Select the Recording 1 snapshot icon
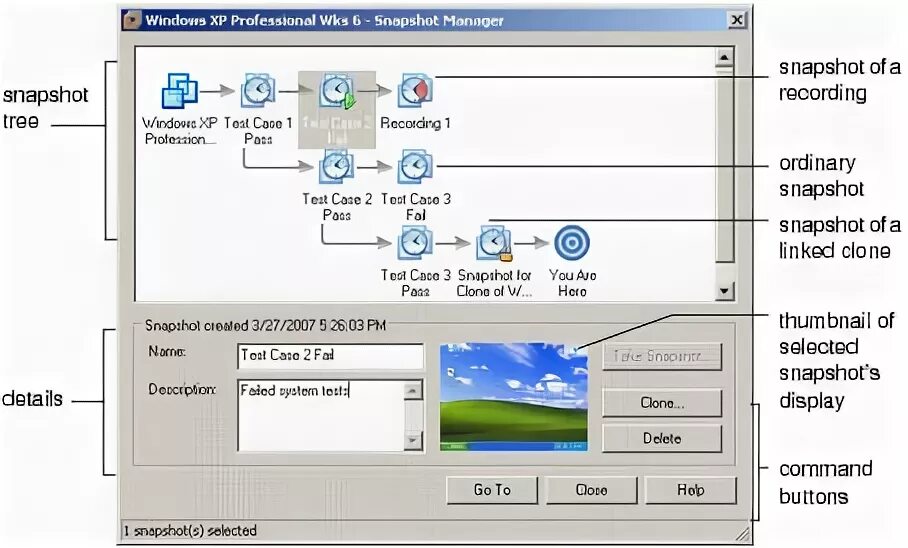 [415, 90]
